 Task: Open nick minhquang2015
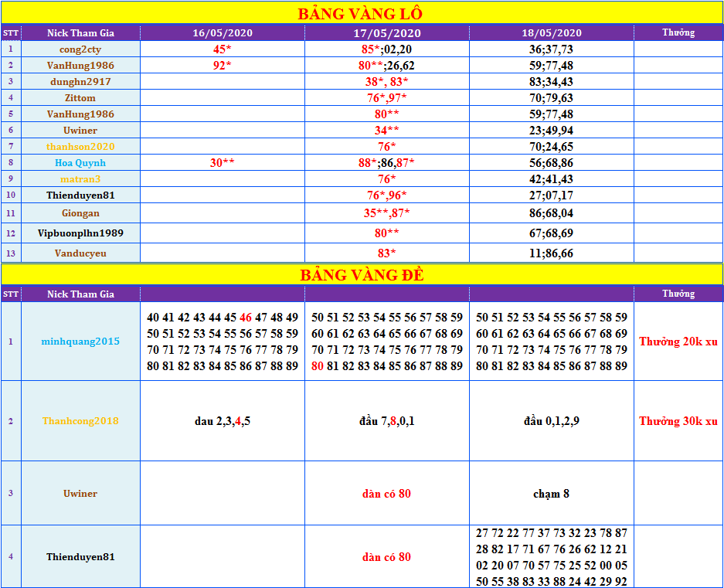[x=80, y=342]
